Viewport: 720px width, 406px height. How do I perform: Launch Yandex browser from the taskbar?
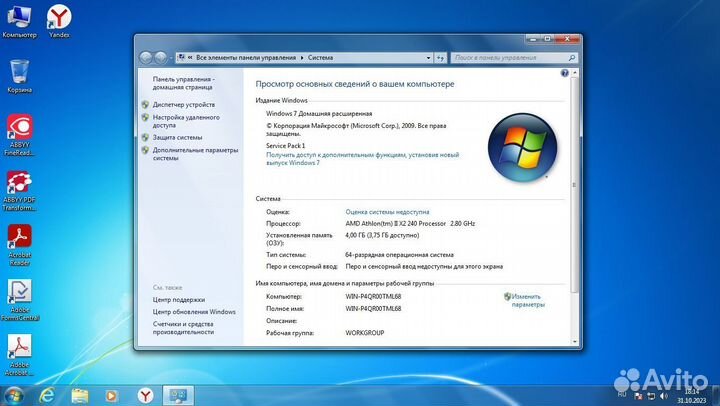coord(145,395)
